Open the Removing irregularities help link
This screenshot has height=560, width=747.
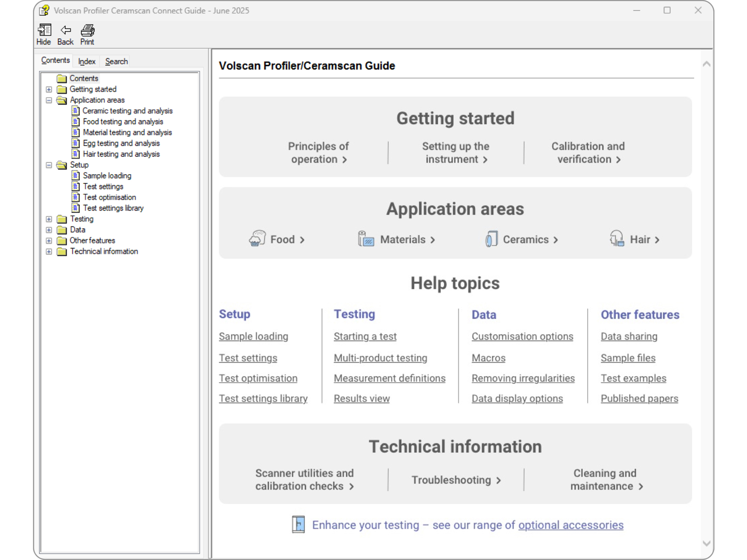pos(523,378)
